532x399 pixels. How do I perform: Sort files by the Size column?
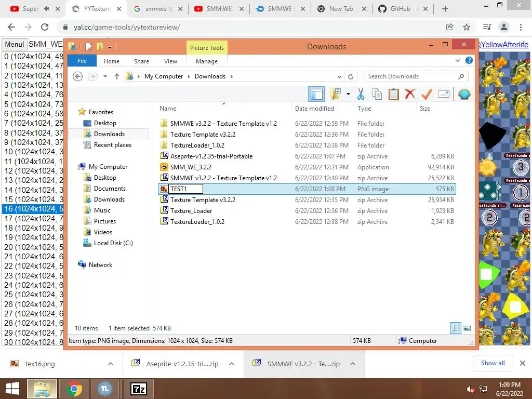(x=425, y=108)
